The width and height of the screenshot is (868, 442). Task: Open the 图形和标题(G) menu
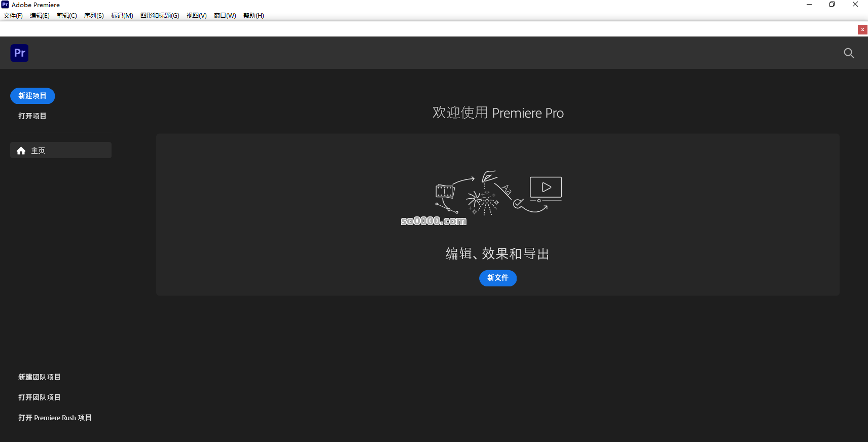tap(160, 16)
